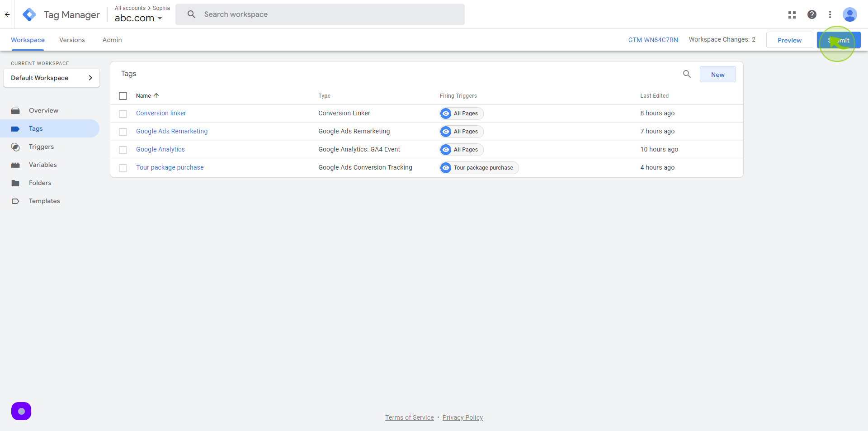Open the Google Ads Remarketing tag link
This screenshot has height=431, width=868.
pos(172,131)
